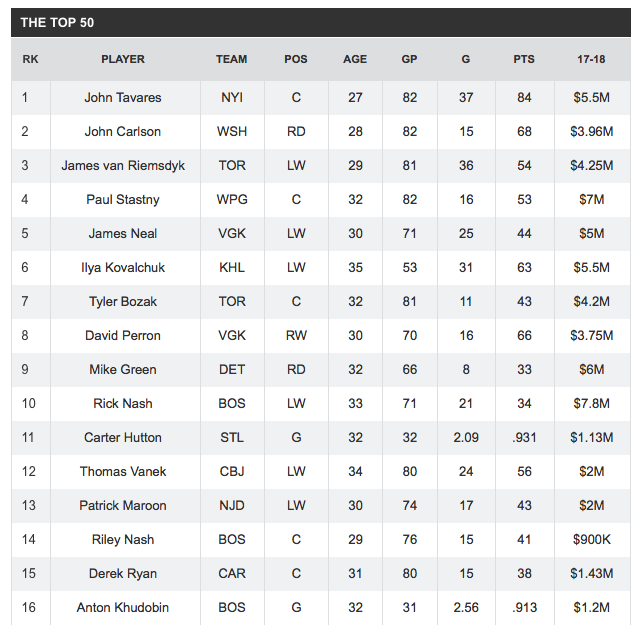
Task: Click the GP column header
Action: click(409, 59)
